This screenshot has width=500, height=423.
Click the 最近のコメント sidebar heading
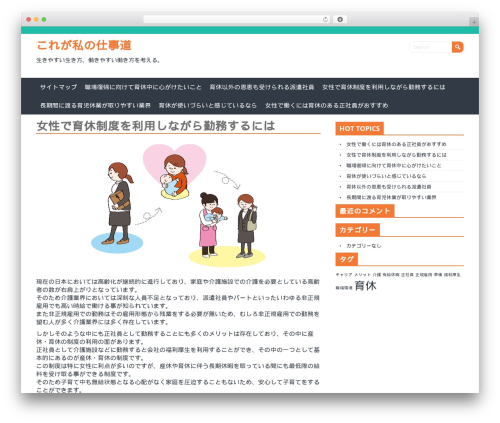coord(365,211)
